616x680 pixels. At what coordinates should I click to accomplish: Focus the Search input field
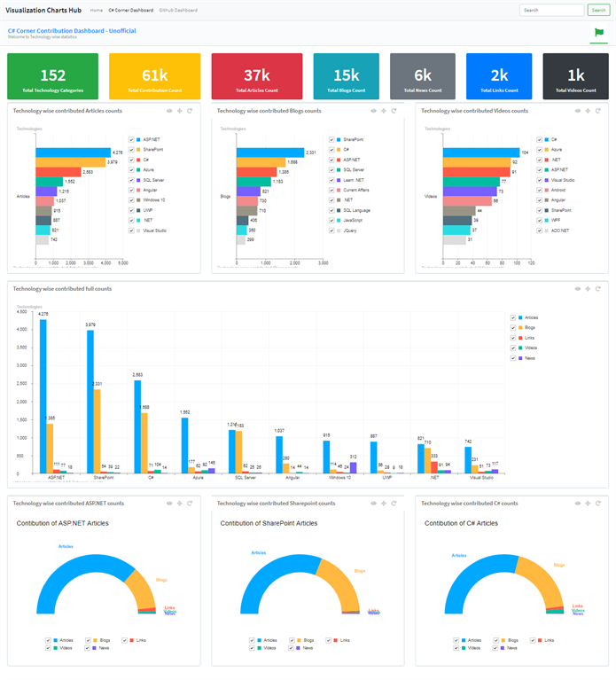552,10
